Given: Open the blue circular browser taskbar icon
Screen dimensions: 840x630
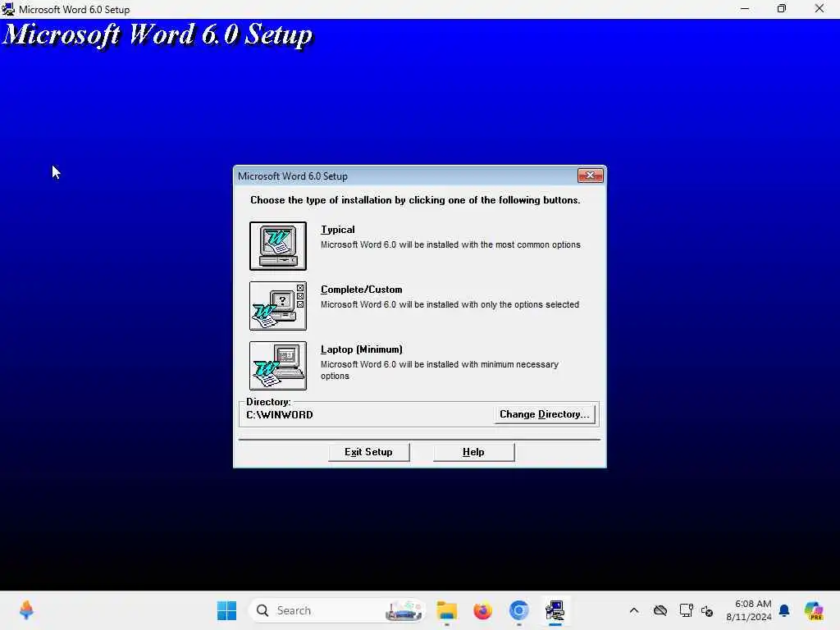Looking at the screenshot, I should click(518, 610).
